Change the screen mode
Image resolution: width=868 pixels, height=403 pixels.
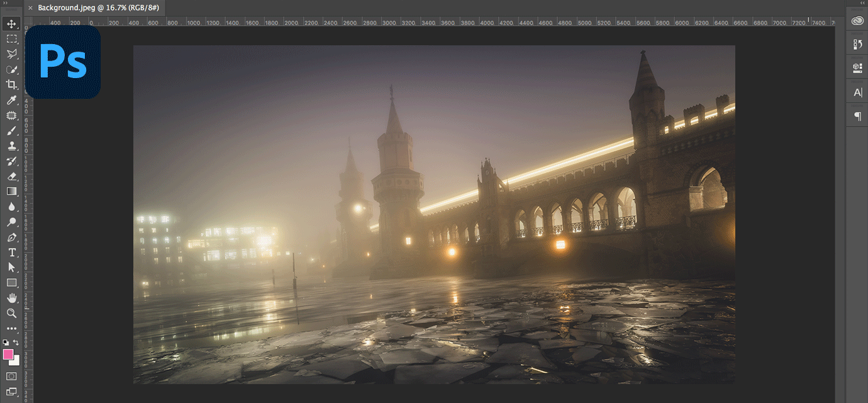[11, 392]
